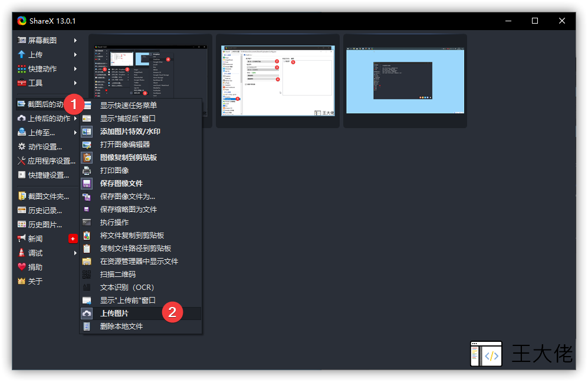Click the trash icon beside 删除本地文件
Image resolution: width=588 pixels, height=382 pixels.
coord(87,327)
